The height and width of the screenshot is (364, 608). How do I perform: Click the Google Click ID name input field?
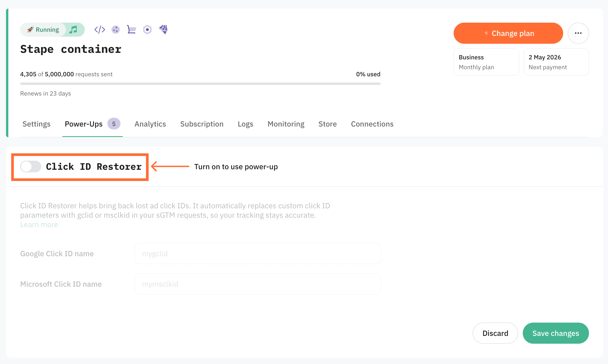[x=257, y=253]
